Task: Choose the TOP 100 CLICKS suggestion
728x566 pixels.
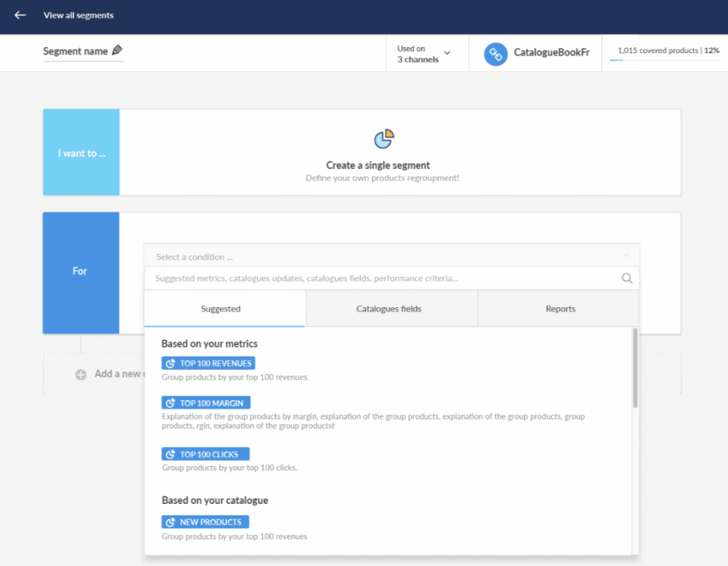Action: click(x=205, y=454)
